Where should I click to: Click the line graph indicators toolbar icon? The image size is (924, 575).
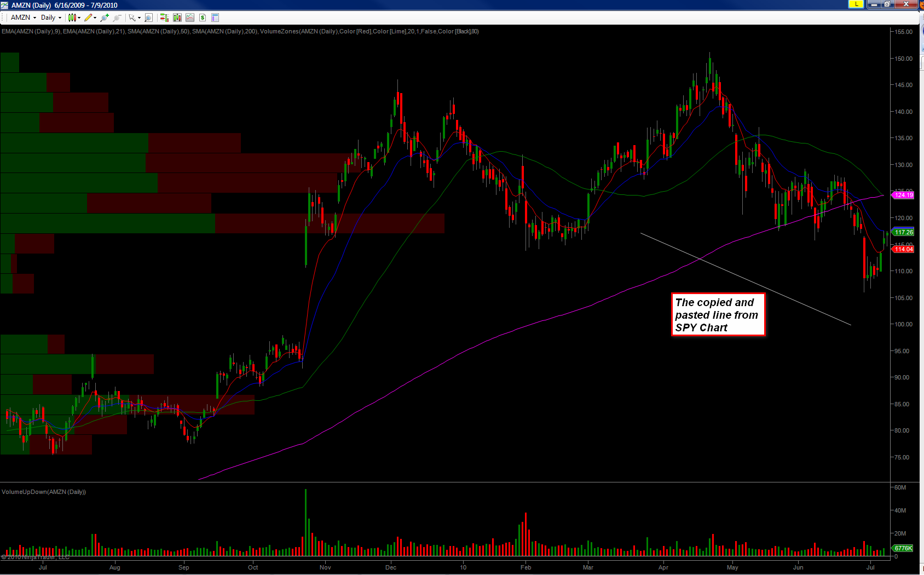coord(190,18)
